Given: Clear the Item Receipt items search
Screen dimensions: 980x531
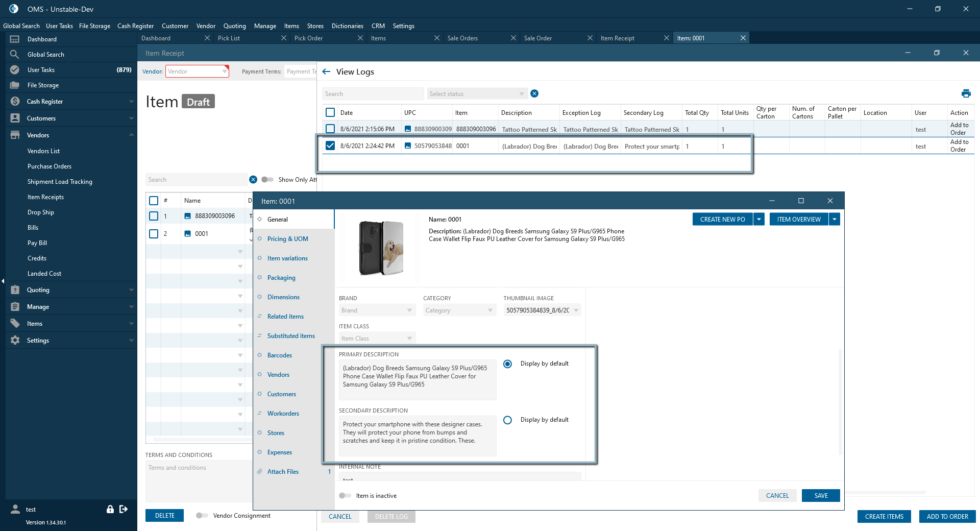Looking at the screenshot, I should (253, 180).
